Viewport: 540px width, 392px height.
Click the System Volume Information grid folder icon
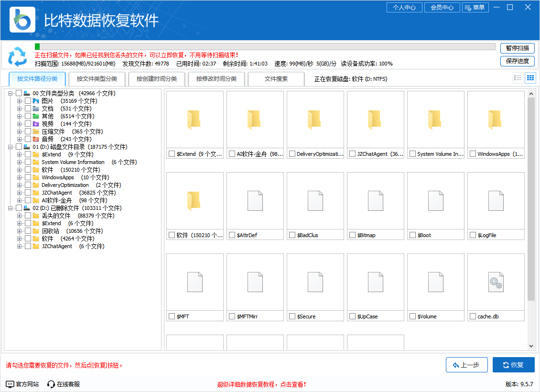coord(435,120)
